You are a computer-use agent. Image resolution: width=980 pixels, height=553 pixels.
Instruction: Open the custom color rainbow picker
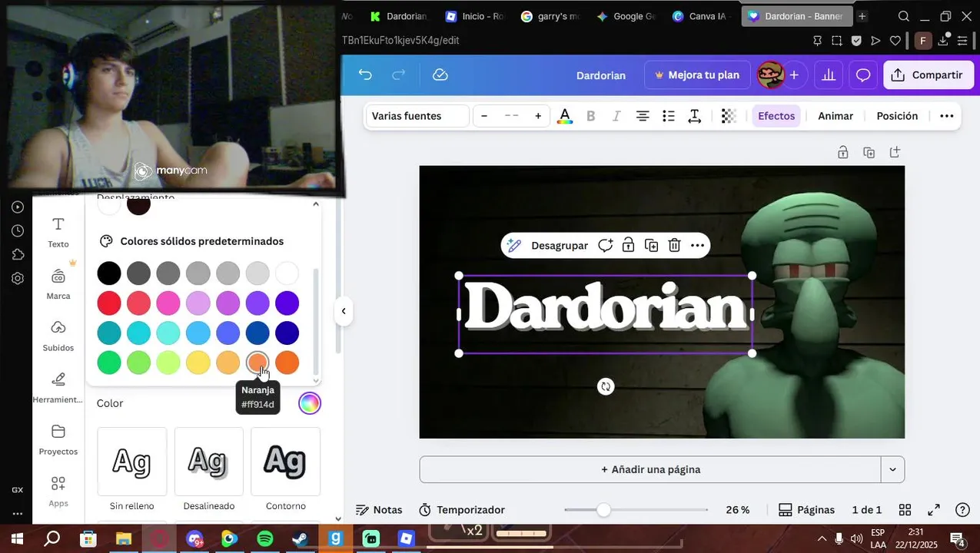309,403
